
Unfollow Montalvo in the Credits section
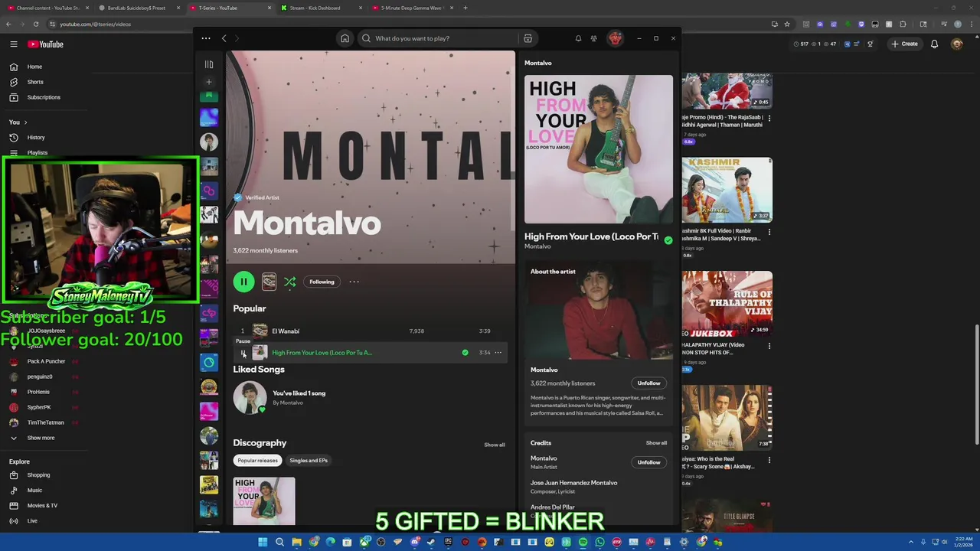tap(648, 462)
